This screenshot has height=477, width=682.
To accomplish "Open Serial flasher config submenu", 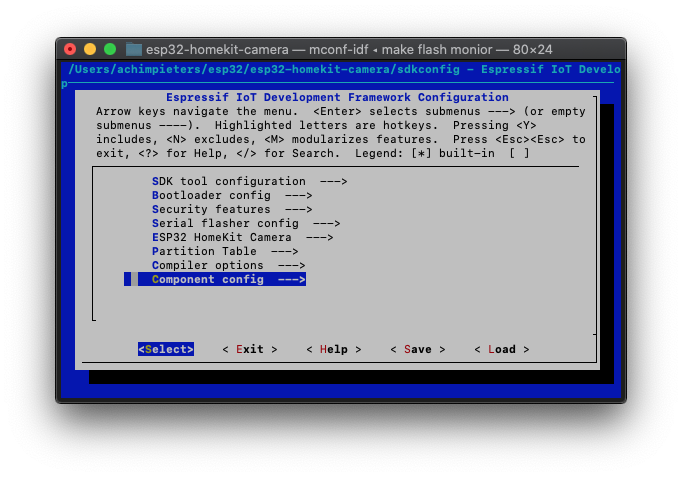I will click(246, 223).
